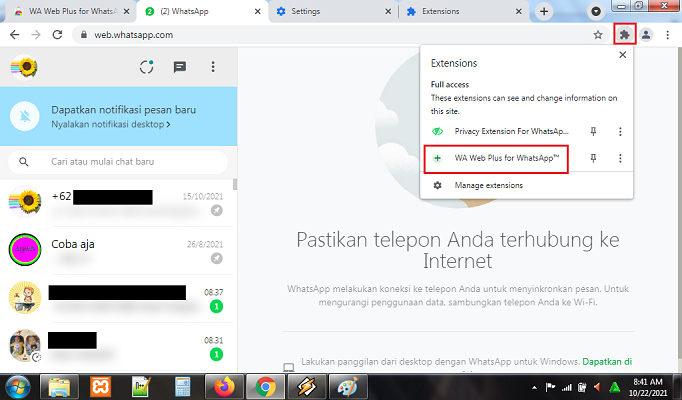Pin WA Web Plus for WhatsApp to toolbar
682x400 pixels.
(593, 158)
